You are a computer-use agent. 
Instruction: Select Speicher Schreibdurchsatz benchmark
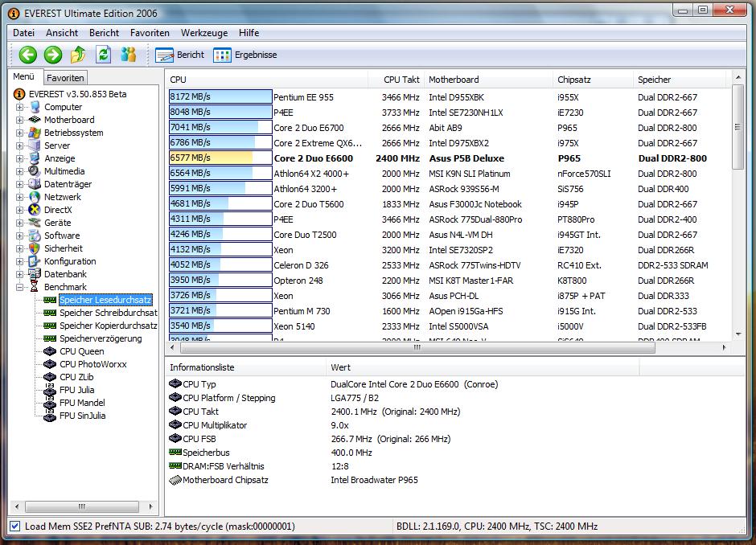(109, 313)
